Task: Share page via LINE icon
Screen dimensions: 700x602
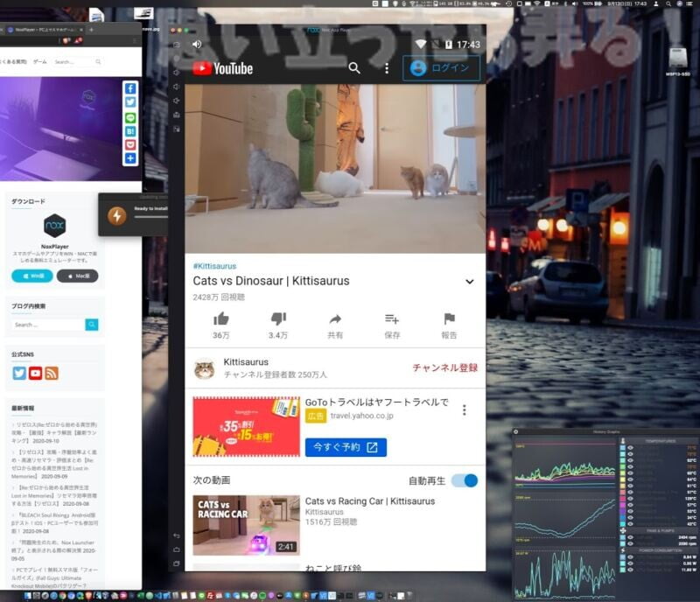Action: coord(130,118)
